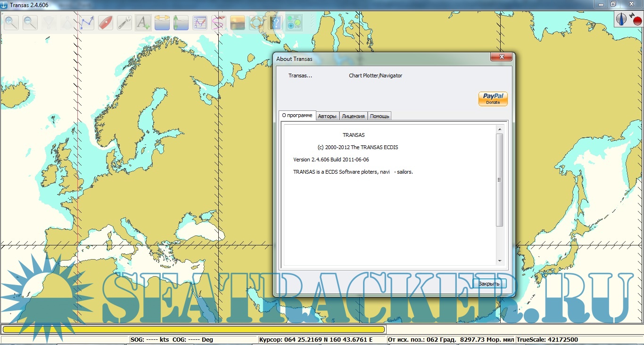
Task: Select the Create Route tool
Action: (x=87, y=22)
